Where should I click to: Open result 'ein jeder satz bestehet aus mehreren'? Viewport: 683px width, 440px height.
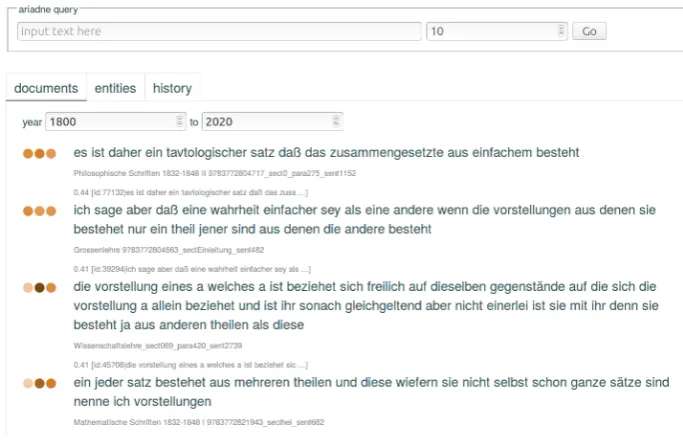[371, 392]
